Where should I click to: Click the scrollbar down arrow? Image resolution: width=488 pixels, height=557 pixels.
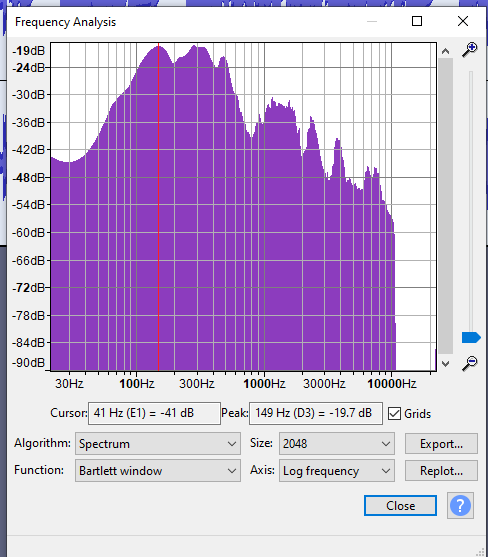[445, 363]
